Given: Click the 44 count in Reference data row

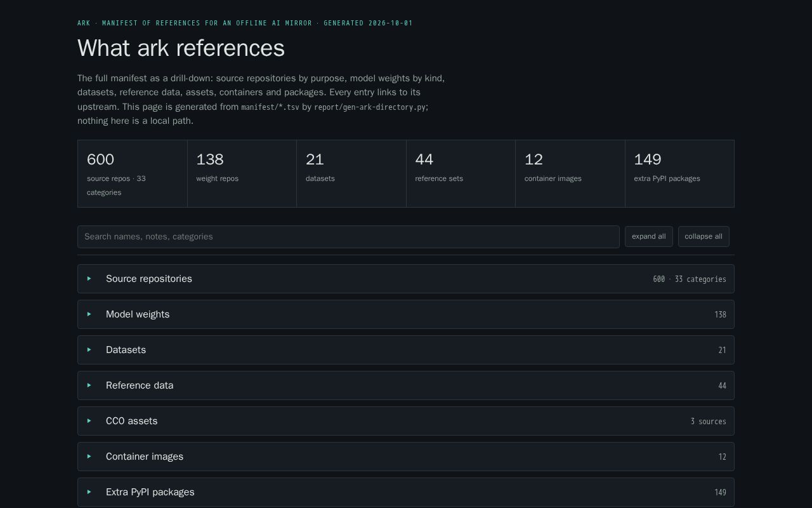Looking at the screenshot, I should 722,386.
